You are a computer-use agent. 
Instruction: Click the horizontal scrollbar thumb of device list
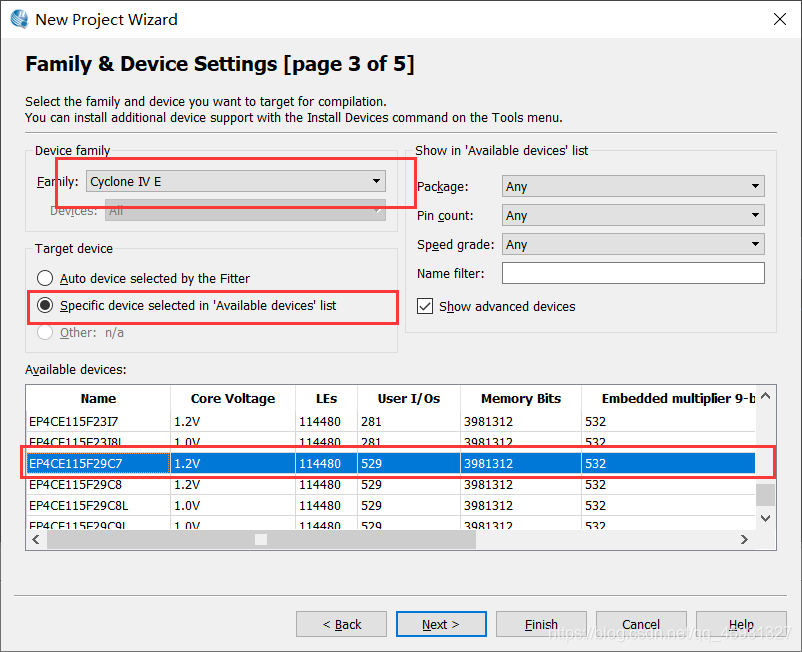tap(261, 539)
